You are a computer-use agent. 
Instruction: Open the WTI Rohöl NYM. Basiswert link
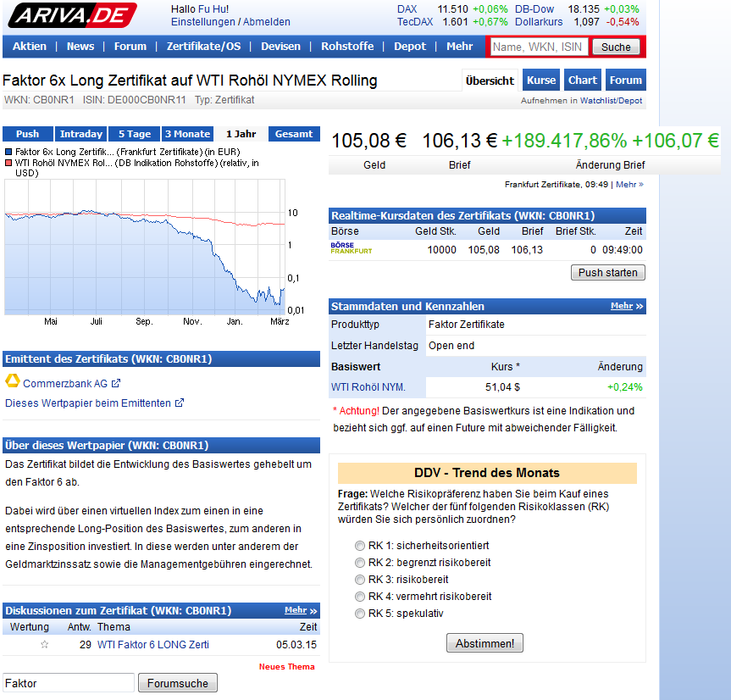(x=368, y=387)
